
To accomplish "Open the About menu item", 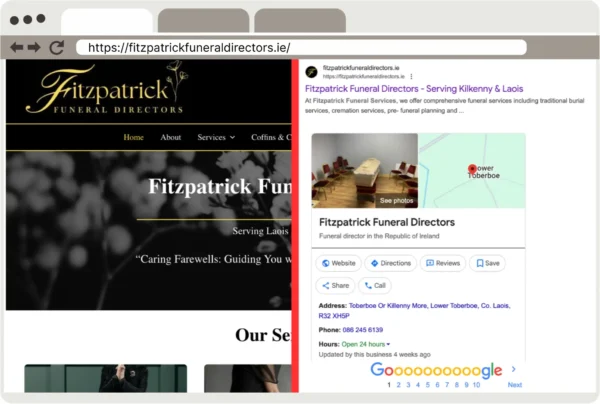I will coord(171,137).
